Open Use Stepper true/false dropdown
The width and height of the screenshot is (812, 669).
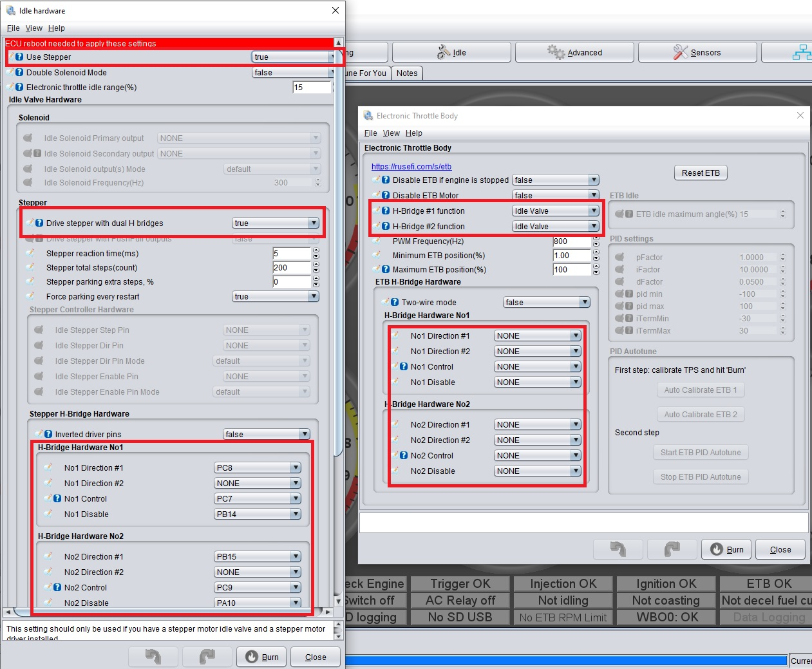coord(293,57)
